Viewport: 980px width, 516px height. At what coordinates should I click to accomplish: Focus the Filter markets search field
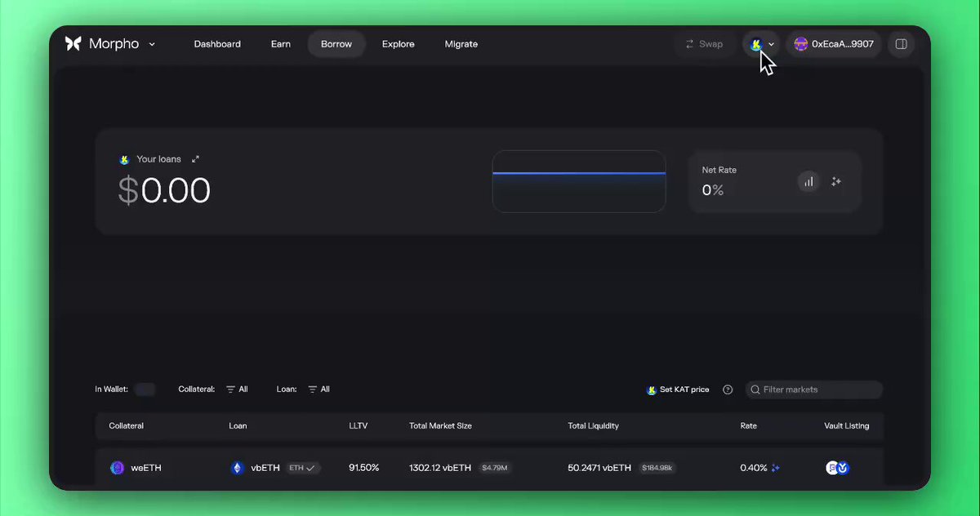point(813,389)
